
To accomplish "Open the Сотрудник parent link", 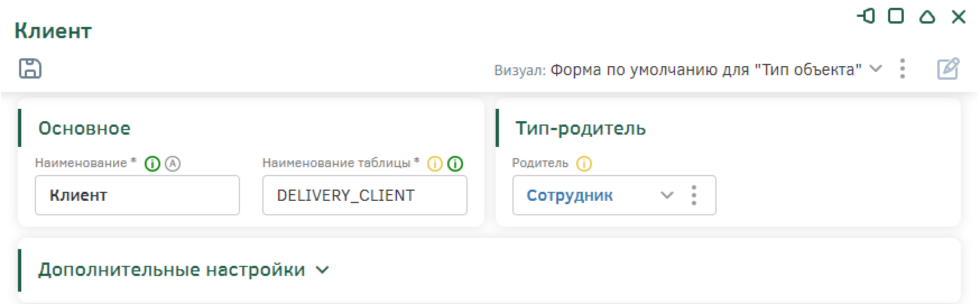I will pyautogui.click(x=570, y=195).
